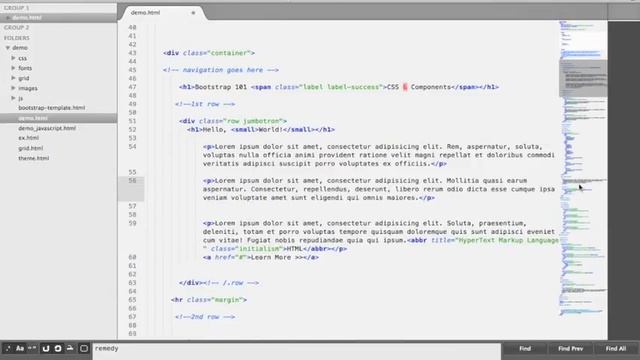Click the FOLDERS header
The width and height of the screenshot is (640, 360).
(17, 38)
